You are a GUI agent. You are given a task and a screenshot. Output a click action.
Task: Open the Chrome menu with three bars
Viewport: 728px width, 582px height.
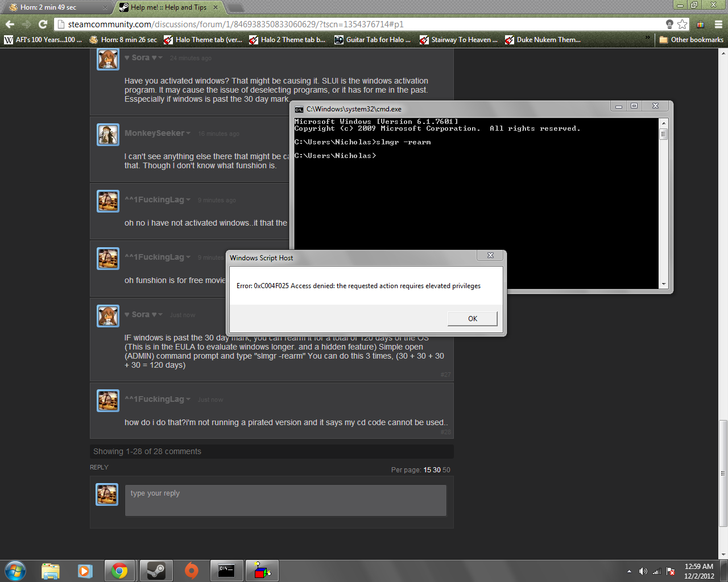[718, 24]
